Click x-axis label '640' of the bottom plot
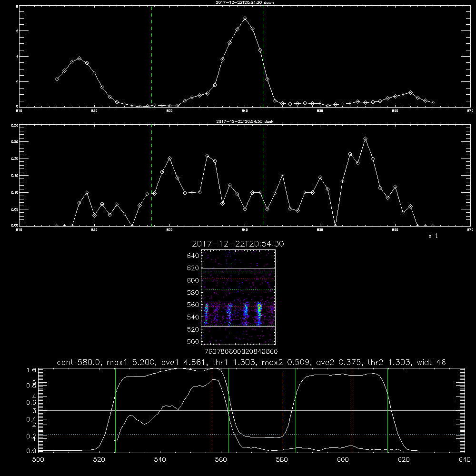The height and width of the screenshot is (476, 476). tap(465, 460)
